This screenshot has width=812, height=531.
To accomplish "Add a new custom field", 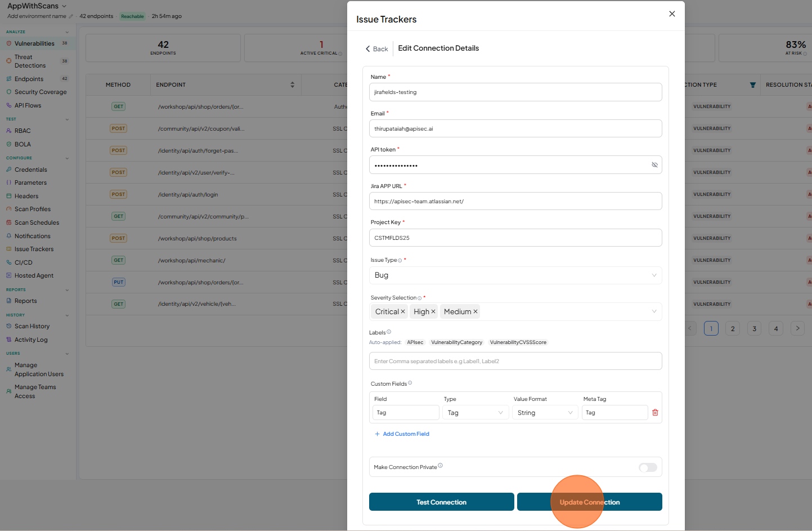I will coord(402,434).
